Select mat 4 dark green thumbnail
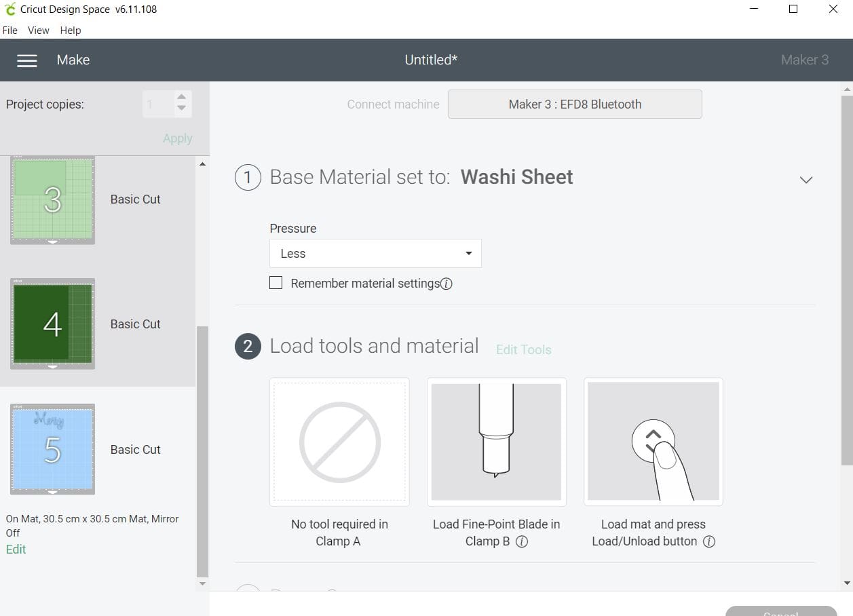The height and width of the screenshot is (616, 853). 52,324
